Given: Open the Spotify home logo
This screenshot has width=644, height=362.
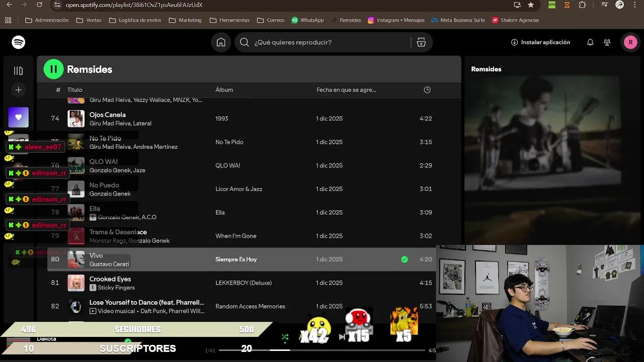Looking at the screenshot, I should click(19, 42).
